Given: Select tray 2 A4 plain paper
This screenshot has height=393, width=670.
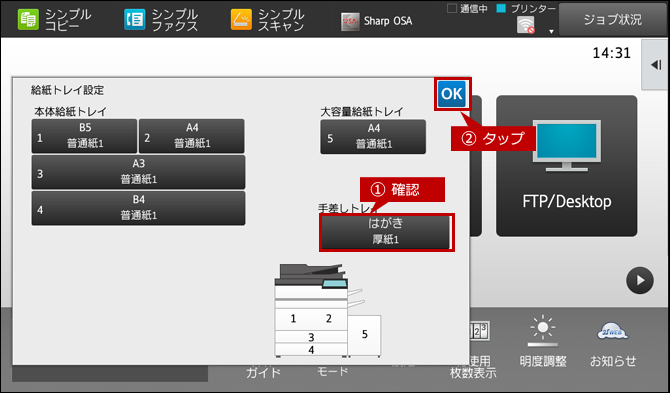Looking at the screenshot, I should [x=191, y=136].
